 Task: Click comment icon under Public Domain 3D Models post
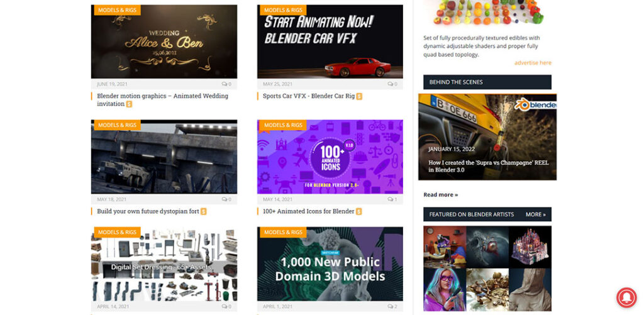390,306
